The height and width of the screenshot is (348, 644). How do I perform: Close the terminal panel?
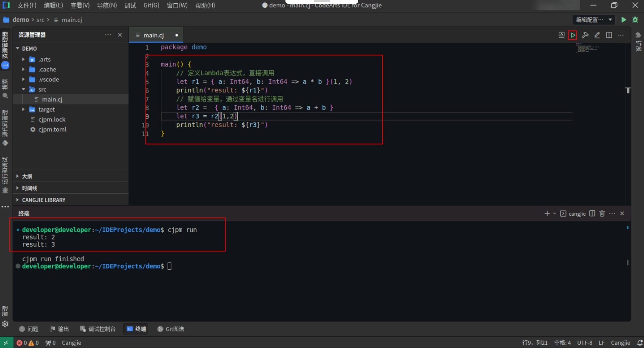pos(622,214)
